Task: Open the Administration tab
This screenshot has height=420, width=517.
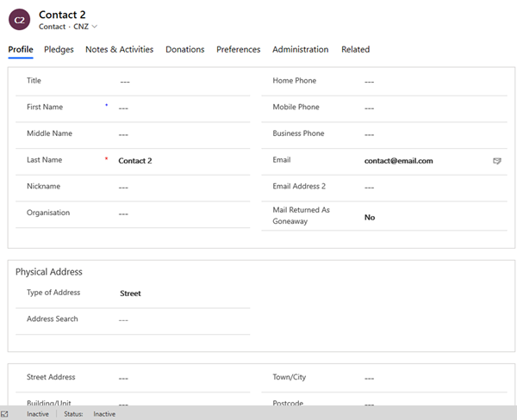Action: [x=300, y=50]
